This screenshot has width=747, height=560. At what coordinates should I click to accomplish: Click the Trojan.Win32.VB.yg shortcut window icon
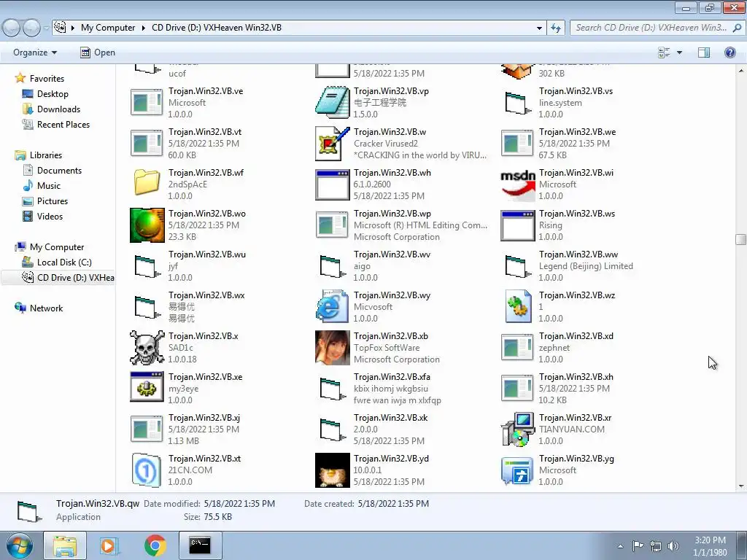(518, 471)
